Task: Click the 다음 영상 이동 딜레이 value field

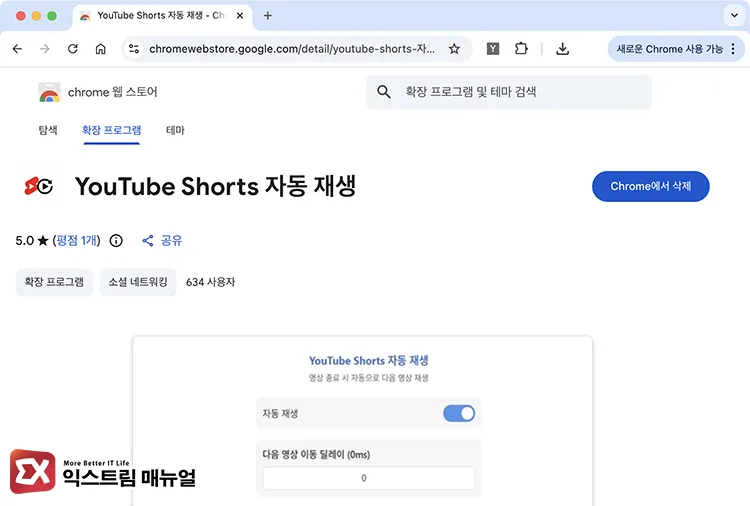Action: (x=368, y=478)
